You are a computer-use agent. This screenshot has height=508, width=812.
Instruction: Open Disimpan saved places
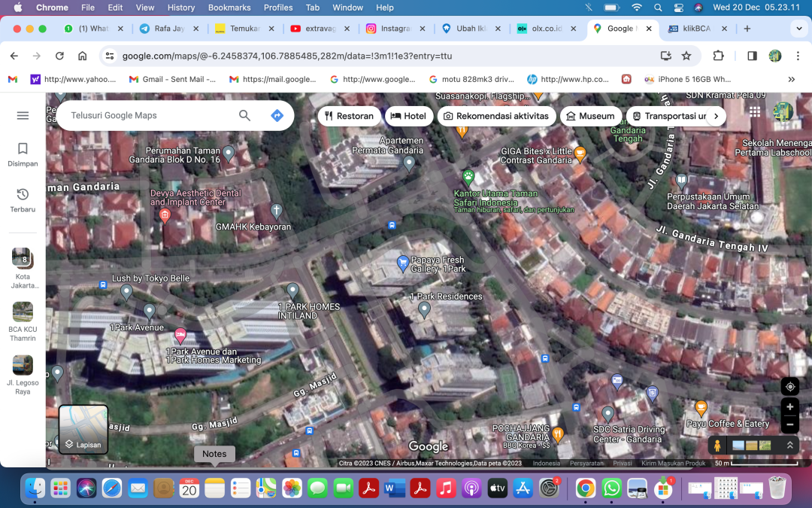(23, 154)
